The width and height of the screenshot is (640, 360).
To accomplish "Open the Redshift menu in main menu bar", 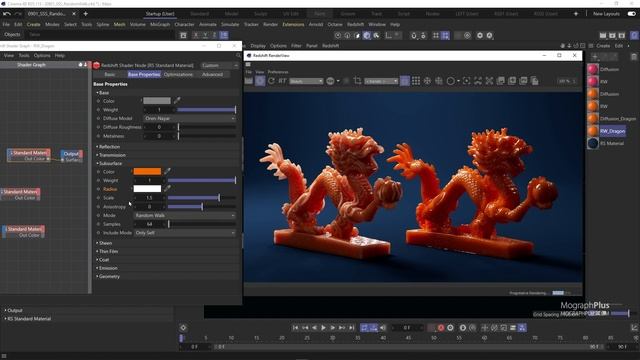I will [355, 24].
